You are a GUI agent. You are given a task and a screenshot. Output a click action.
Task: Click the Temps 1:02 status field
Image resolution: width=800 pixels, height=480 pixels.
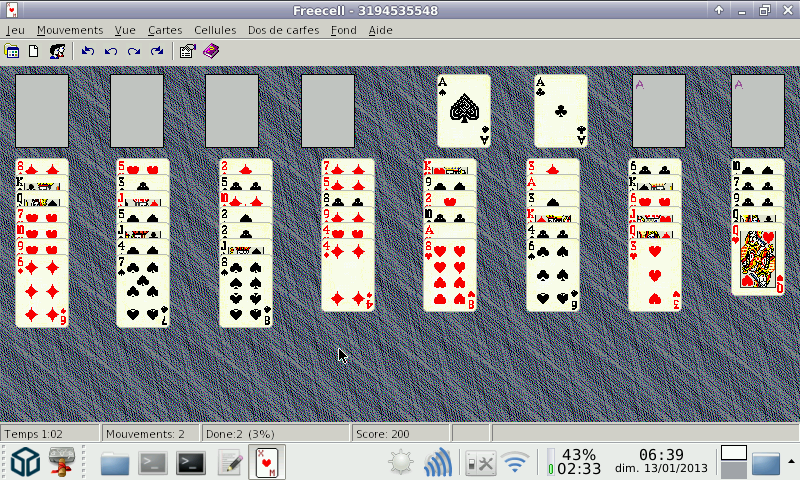(50, 434)
